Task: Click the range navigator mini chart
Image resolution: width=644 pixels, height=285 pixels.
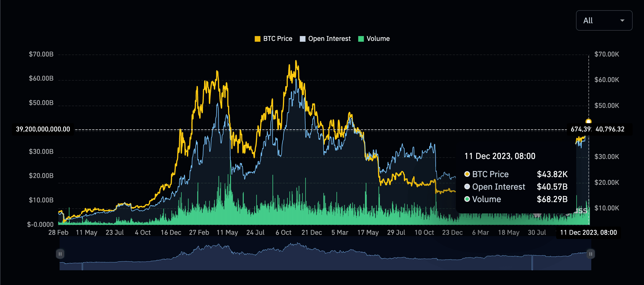Action: (x=325, y=254)
